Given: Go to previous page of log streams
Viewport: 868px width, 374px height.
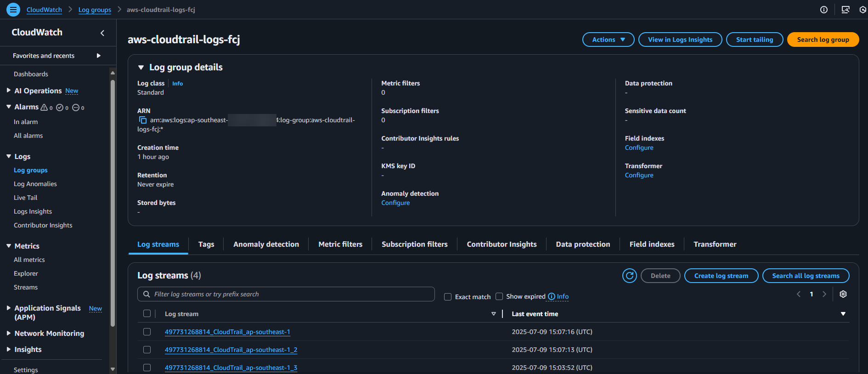Looking at the screenshot, I should coord(799,294).
